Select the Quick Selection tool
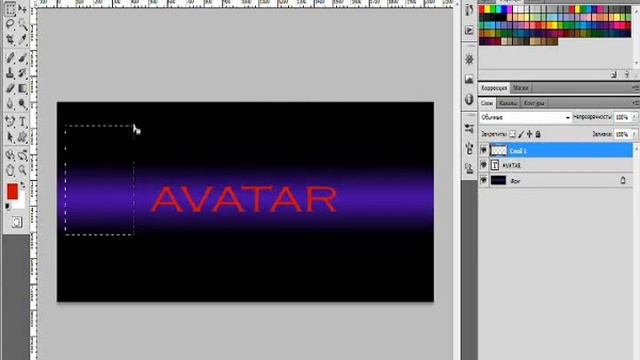 (x=23, y=25)
